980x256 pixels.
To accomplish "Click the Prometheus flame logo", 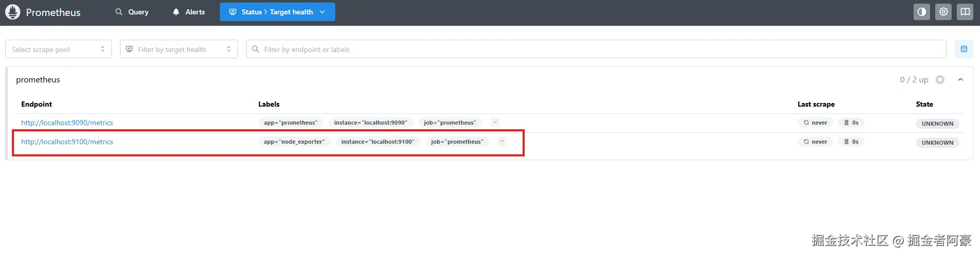I will [12, 12].
